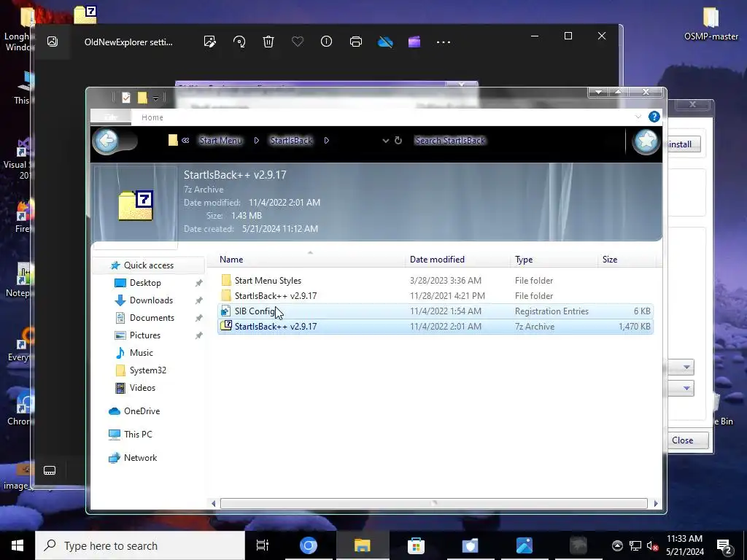Click the filmstrip icon at Photos bottom-left

pos(50,470)
